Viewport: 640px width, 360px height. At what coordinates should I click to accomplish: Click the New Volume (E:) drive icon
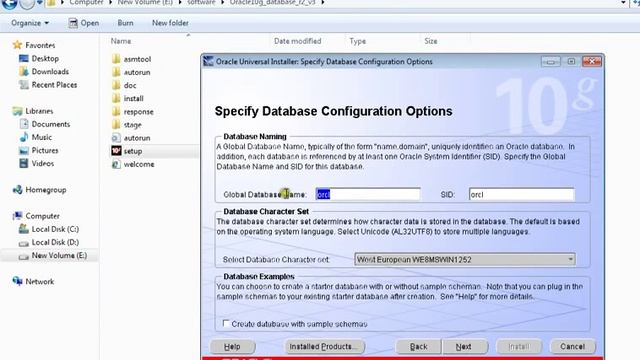click(x=24, y=256)
